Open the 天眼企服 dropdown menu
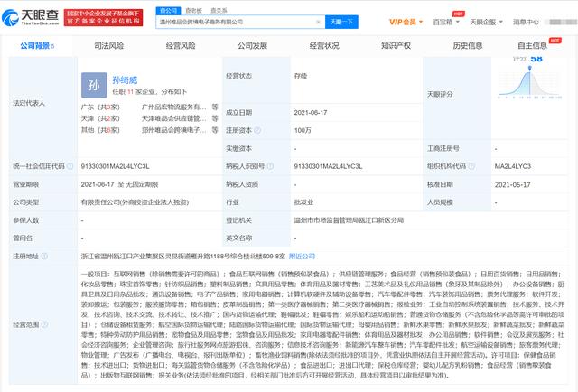 click(x=486, y=22)
